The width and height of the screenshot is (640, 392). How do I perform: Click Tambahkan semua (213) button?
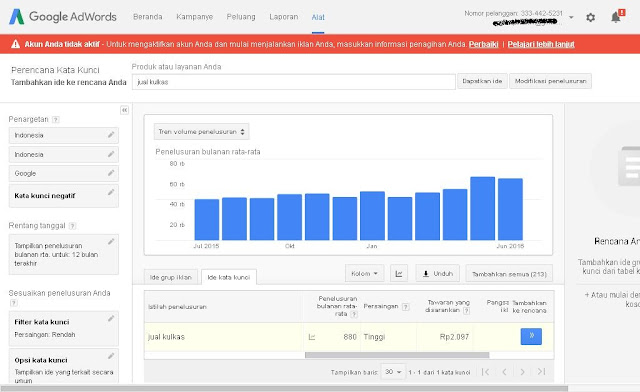(509, 274)
